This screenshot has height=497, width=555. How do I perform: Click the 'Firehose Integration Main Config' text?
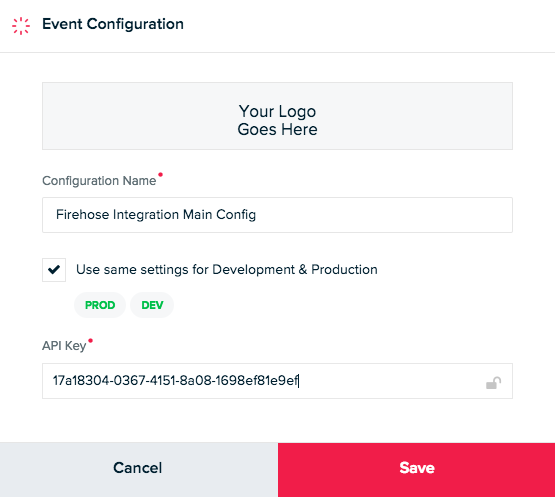click(156, 215)
